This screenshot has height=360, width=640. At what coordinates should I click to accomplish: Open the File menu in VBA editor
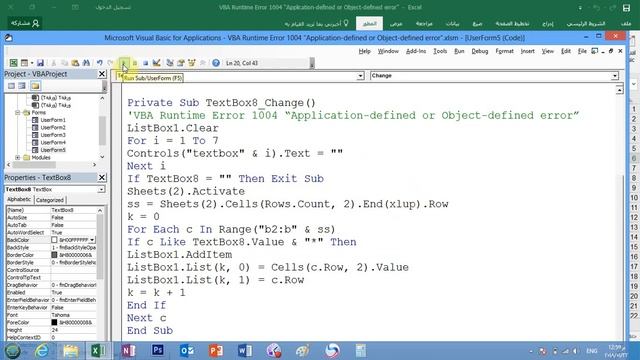582,51
